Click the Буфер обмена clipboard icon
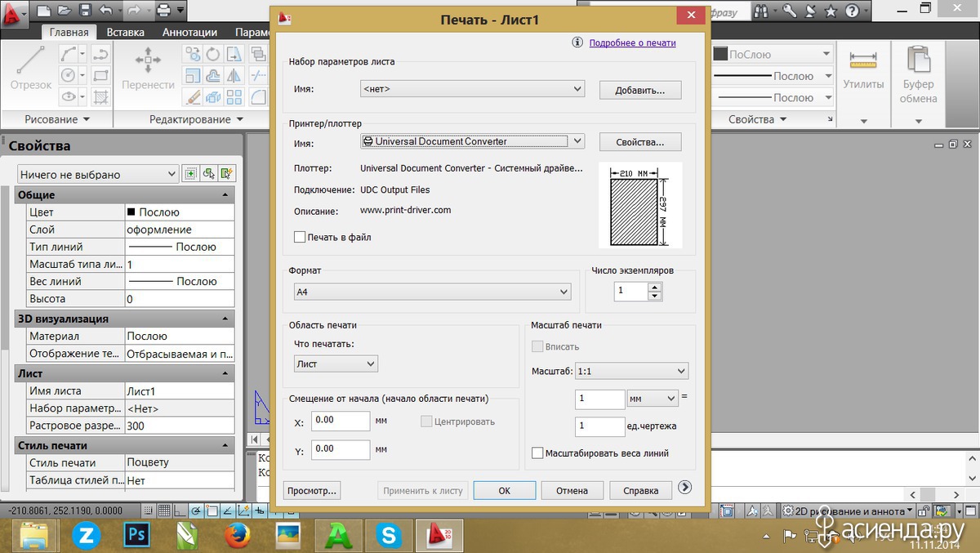The image size is (980, 553). pyautogui.click(x=919, y=60)
